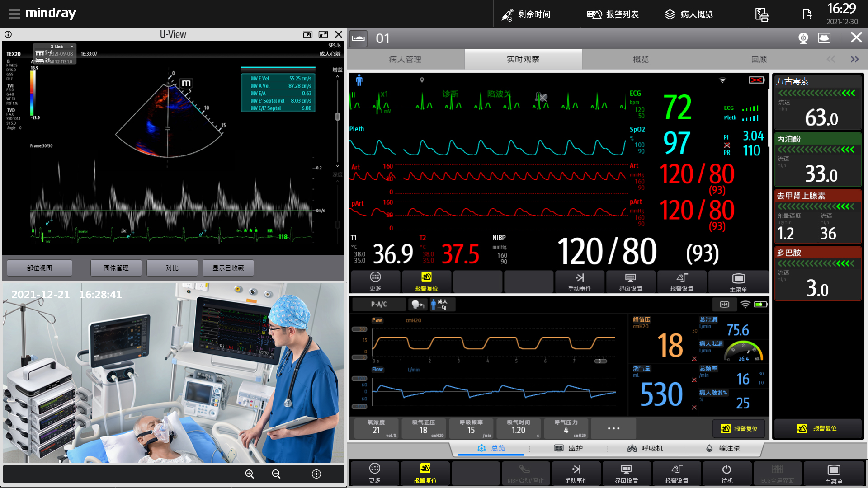Click the 图像管理 button
This screenshot has height=488, width=868.
click(116, 268)
